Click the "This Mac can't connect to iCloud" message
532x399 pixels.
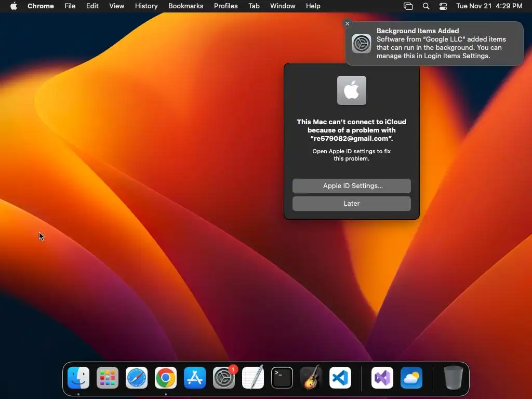tap(352, 130)
